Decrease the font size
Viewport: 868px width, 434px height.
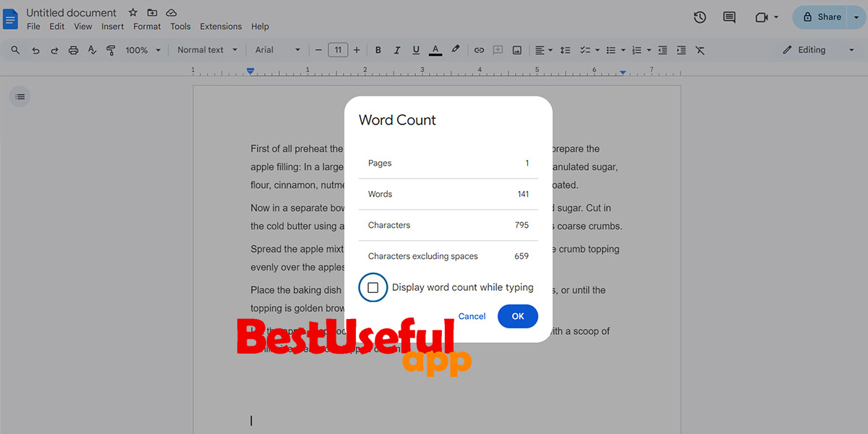click(x=318, y=50)
